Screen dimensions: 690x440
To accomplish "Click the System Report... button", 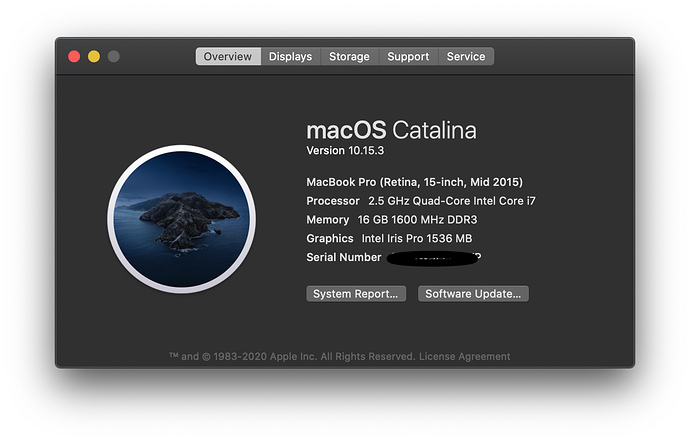I will tap(356, 294).
